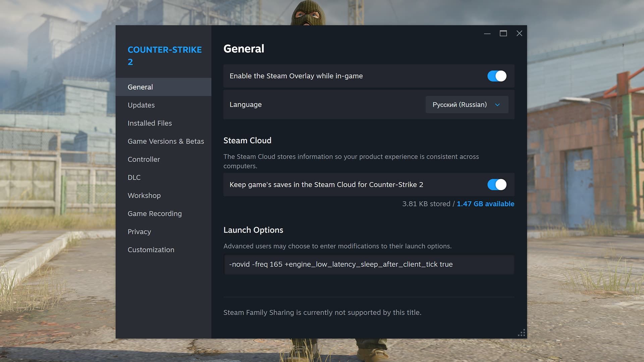Click the 'Advanced users may choose' description
This screenshot has width=644, height=362.
click(337, 246)
